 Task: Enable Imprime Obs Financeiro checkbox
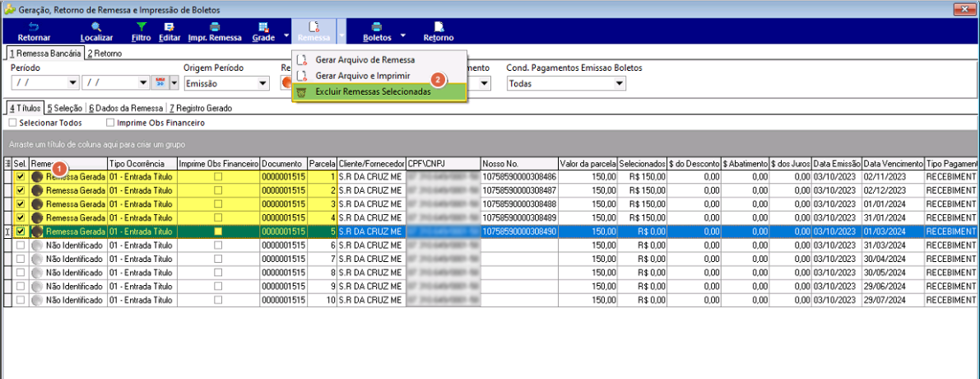110,124
